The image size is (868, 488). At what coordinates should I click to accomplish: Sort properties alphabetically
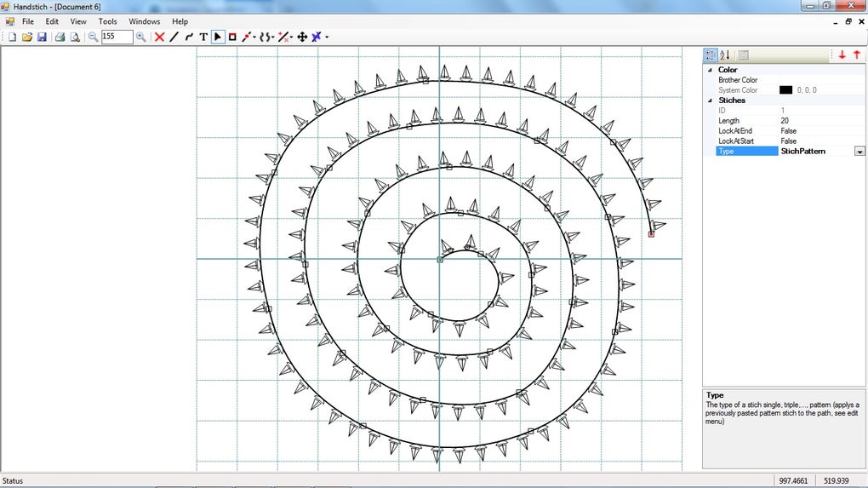coord(725,55)
